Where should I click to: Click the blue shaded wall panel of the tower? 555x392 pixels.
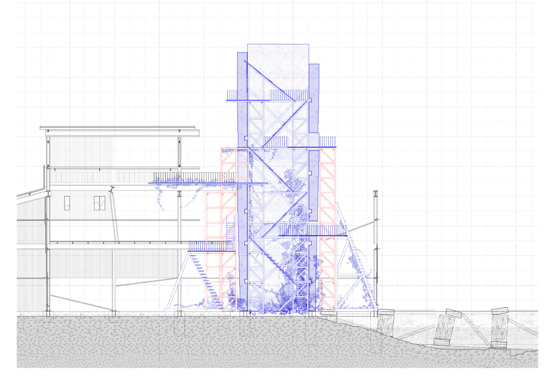[x=242, y=121]
